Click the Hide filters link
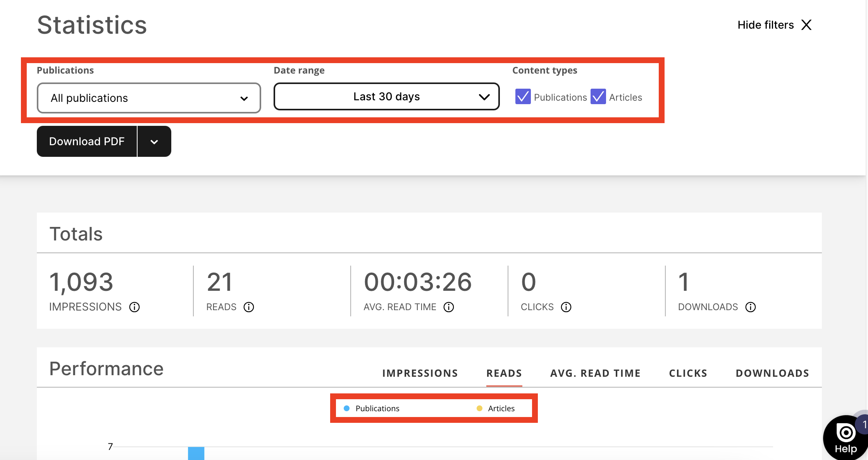Viewport: 868px width, 460px height. coord(765,25)
